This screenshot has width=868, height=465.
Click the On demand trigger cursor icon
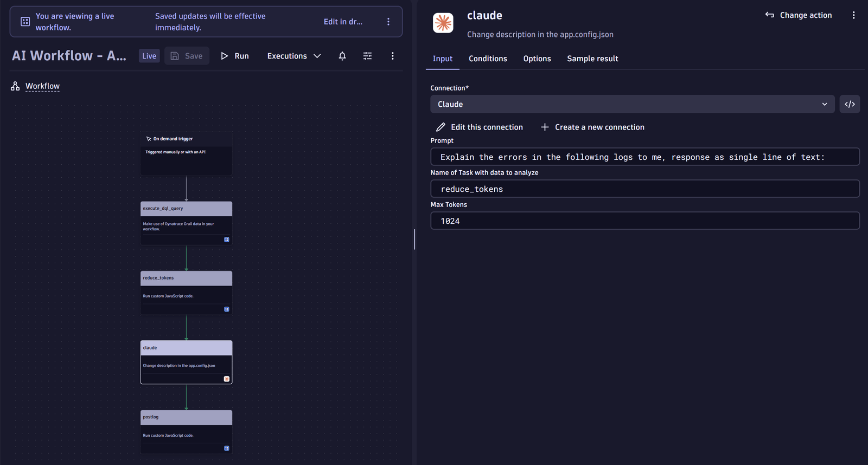pyautogui.click(x=149, y=139)
